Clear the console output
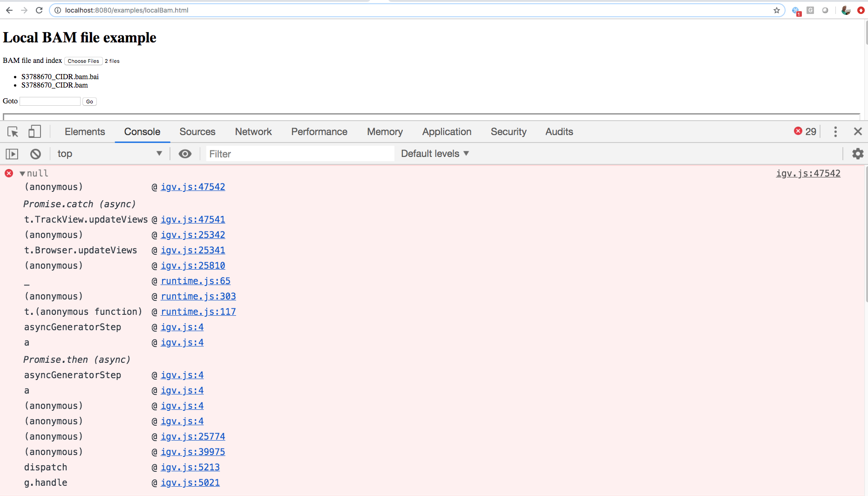 [35, 154]
